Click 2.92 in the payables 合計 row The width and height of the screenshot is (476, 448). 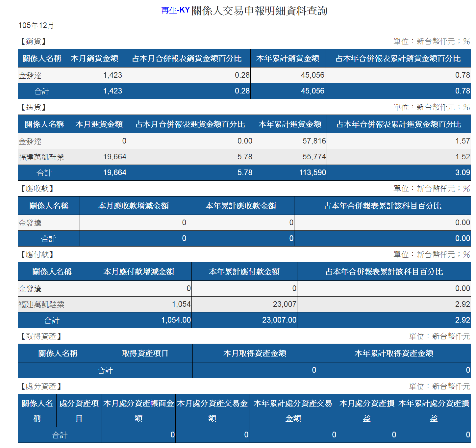(463, 320)
